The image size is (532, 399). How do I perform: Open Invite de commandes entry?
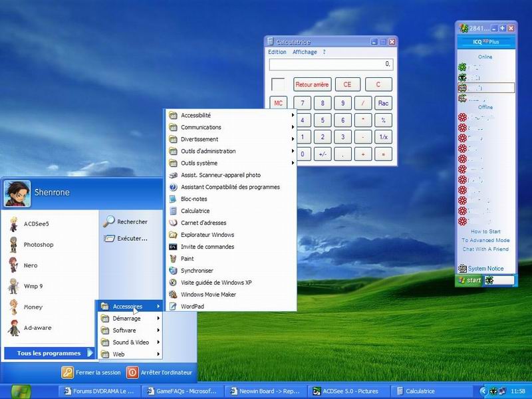point(207,247)
